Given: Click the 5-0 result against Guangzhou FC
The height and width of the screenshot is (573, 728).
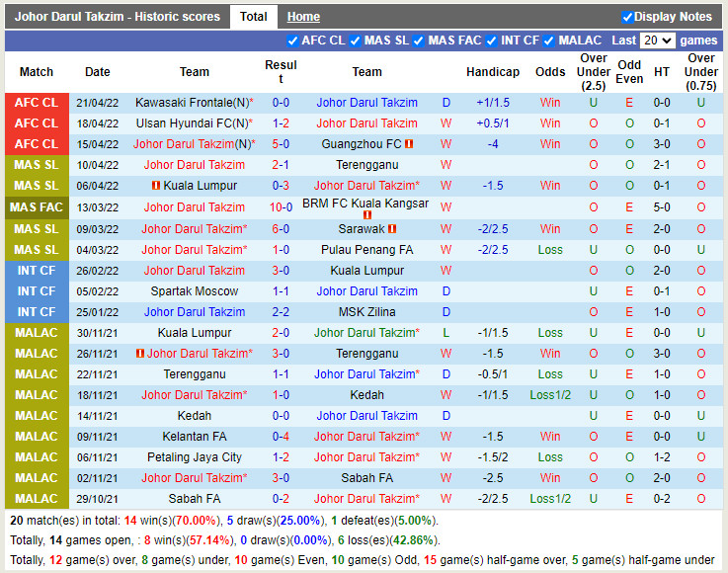Looking at the screenshot, I should click(281, 144).
